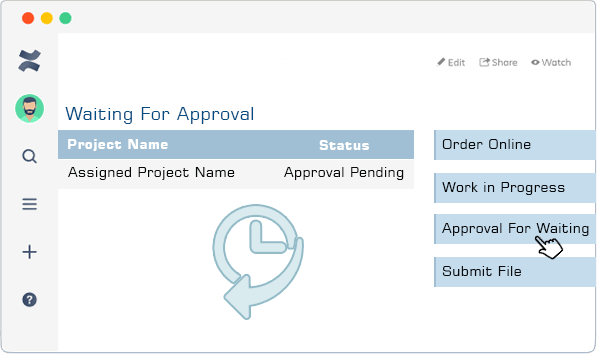Click the Submit File option
Screen dimensions: 597x364
[515, 272]
